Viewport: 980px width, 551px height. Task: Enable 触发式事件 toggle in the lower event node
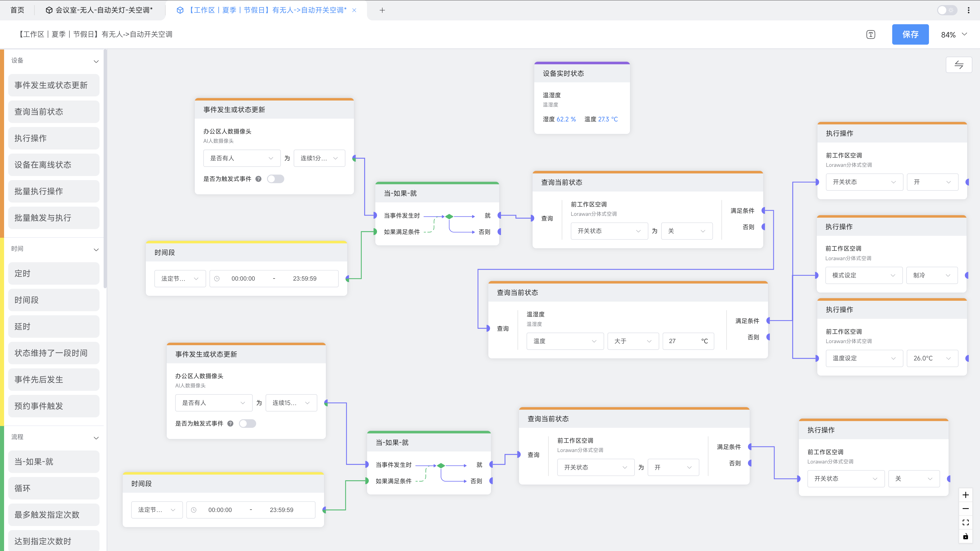(247, 423)
